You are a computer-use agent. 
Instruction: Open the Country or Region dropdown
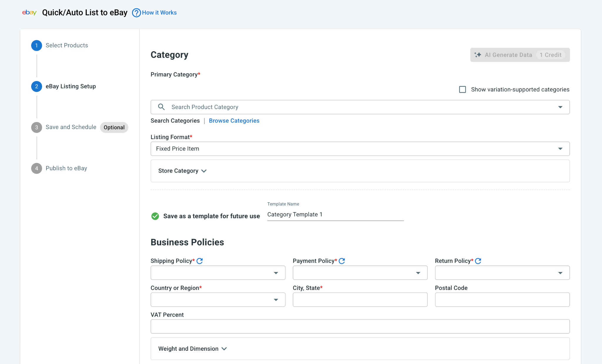218,300
